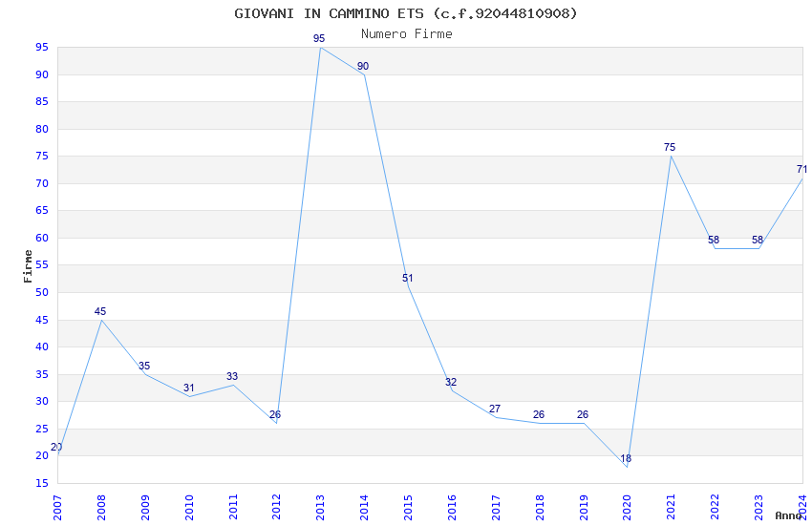
Task: Click data label 31 at the 2010 point
Action: pyautogui.click(x=188, y=388)
